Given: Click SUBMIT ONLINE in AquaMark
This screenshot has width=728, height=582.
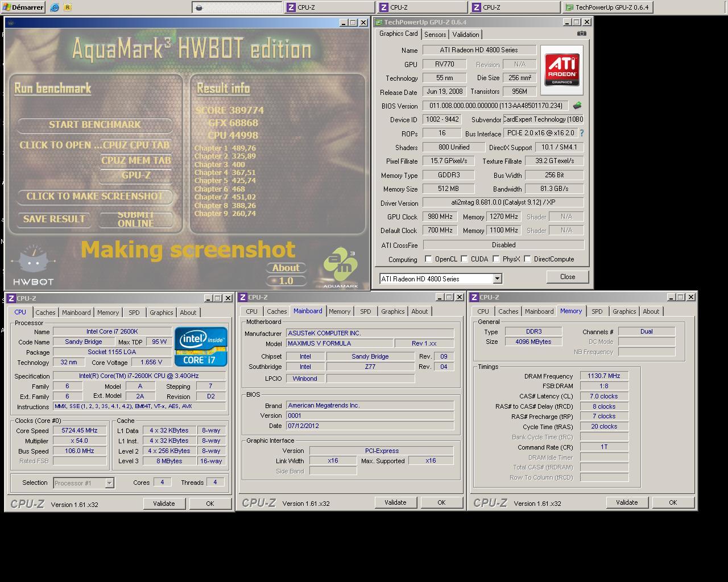Looking at the screenshot, I should 136,219.
